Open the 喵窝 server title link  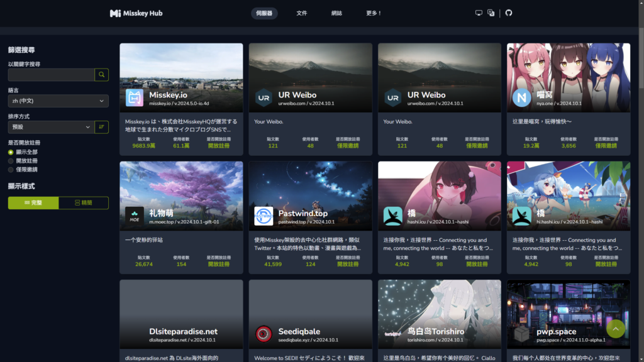click(x=544, y=95)
